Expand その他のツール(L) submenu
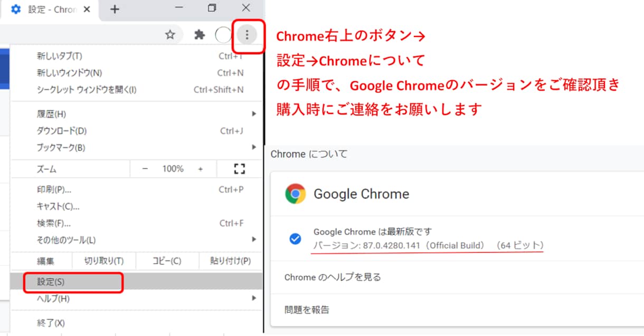The width and height of the screenshot is (644, 336). [x=137, y=240]
